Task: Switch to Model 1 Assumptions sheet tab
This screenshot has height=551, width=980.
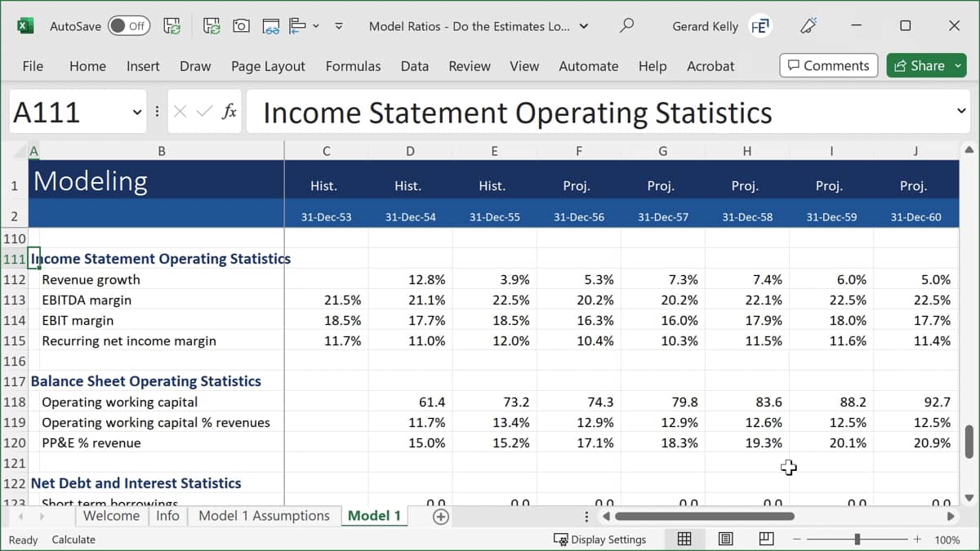Action: 264,516
